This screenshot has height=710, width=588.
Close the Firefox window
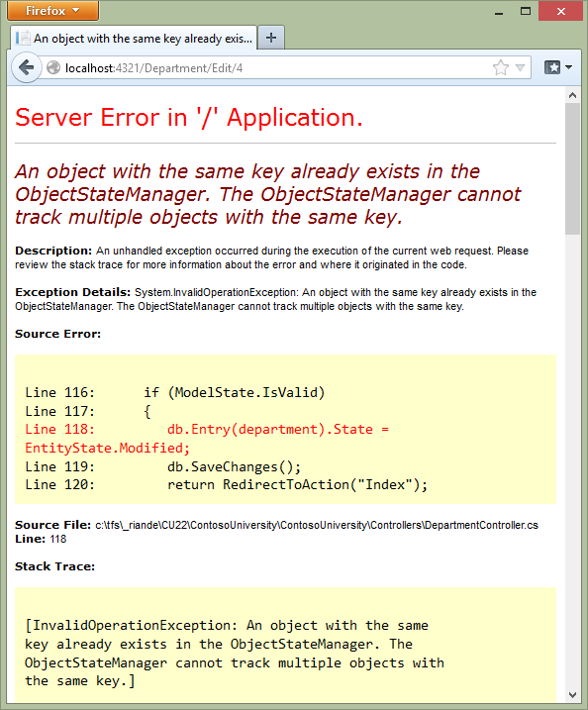click(561, 11)
